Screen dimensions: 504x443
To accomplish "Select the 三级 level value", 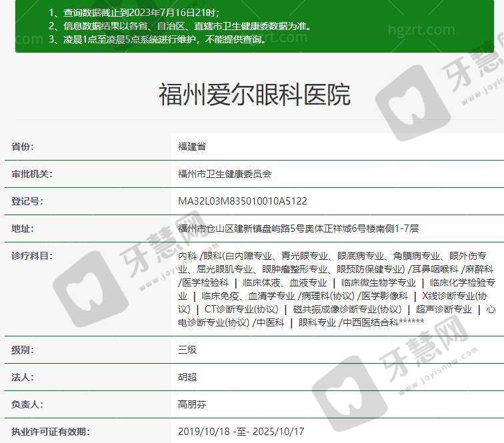I will (188, 349).
